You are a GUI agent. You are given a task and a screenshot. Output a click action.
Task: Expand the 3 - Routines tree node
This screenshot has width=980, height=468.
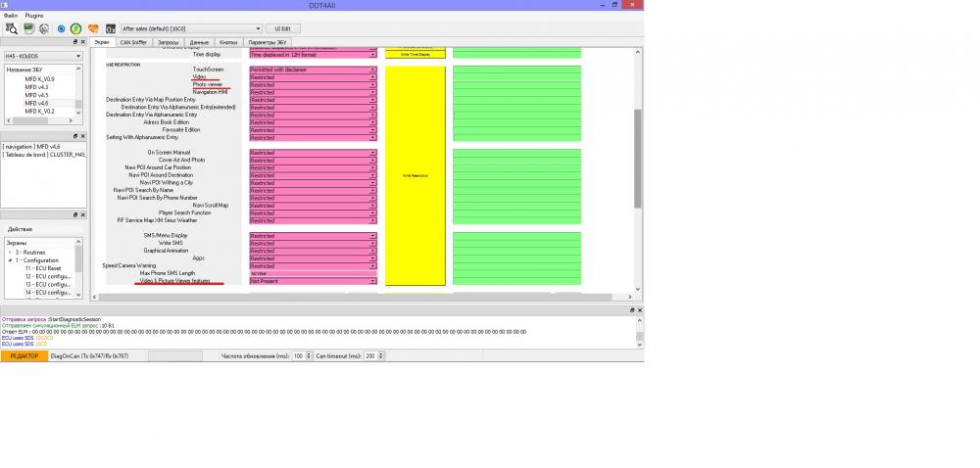pyautogui.click(x=10, y=252)
